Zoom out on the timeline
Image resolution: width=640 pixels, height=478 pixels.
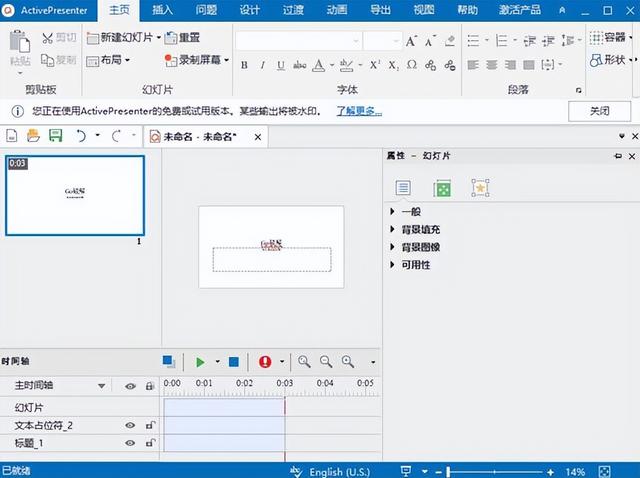coord(326,362)
